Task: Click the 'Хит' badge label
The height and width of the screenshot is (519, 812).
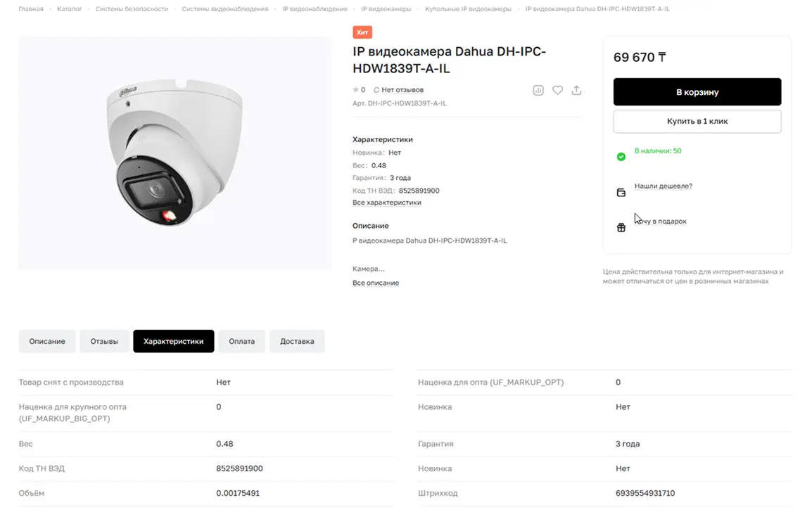Action: tap(362, 32)
